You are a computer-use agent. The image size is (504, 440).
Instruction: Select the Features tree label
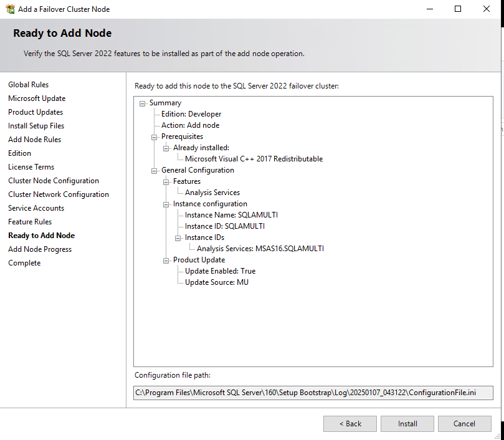(x=187, y=181)
